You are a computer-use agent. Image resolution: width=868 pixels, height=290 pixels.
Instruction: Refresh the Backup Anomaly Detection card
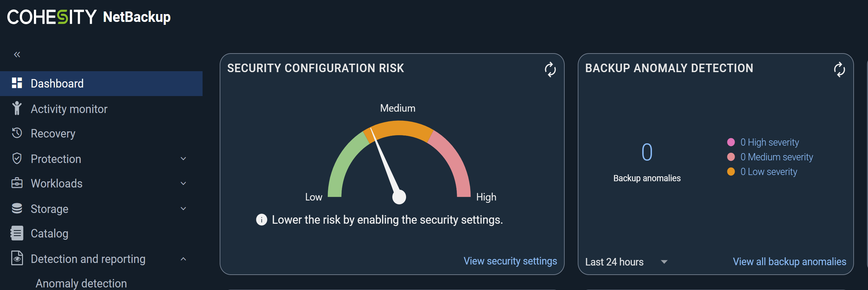tap(839, 69)
